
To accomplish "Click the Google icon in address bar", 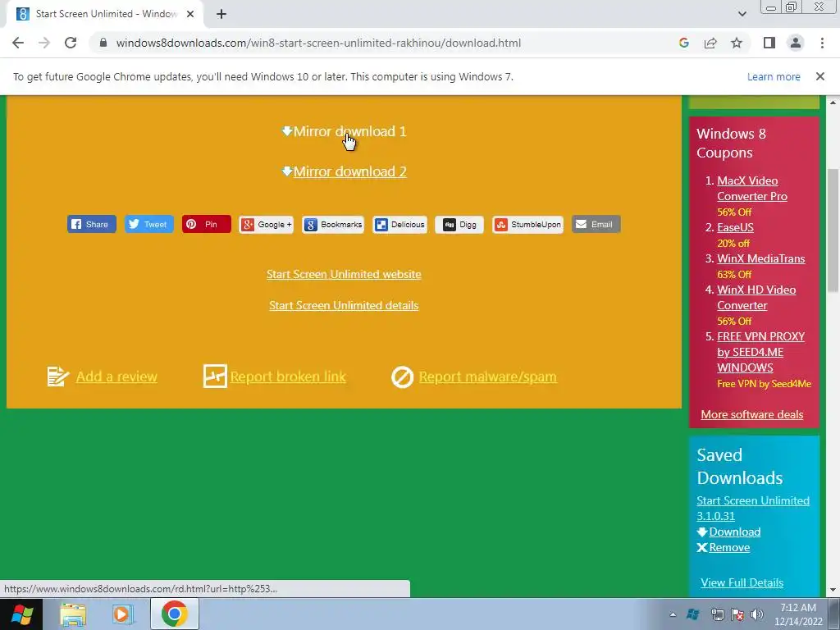I will pos(683,43).
